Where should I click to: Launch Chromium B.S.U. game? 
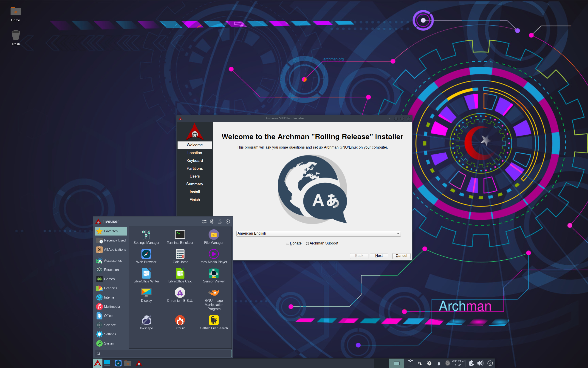tap(180, 295)
